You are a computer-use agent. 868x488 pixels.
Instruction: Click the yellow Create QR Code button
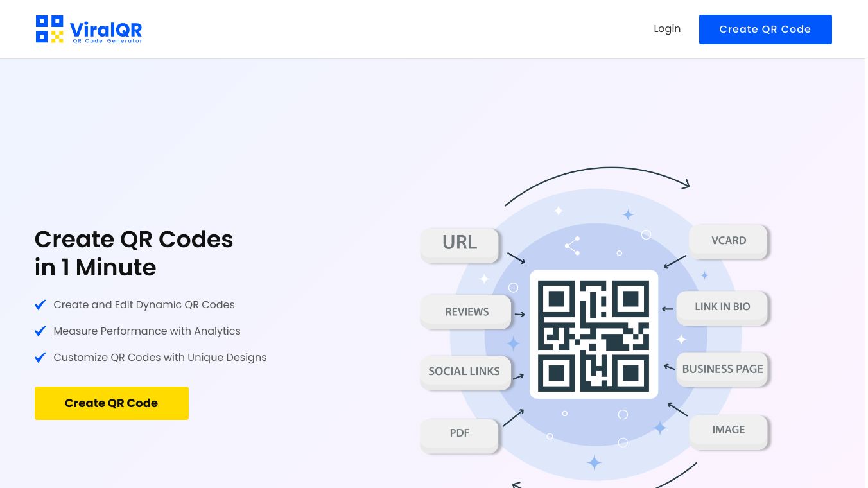pyautogui.click(x=112, y=403)
